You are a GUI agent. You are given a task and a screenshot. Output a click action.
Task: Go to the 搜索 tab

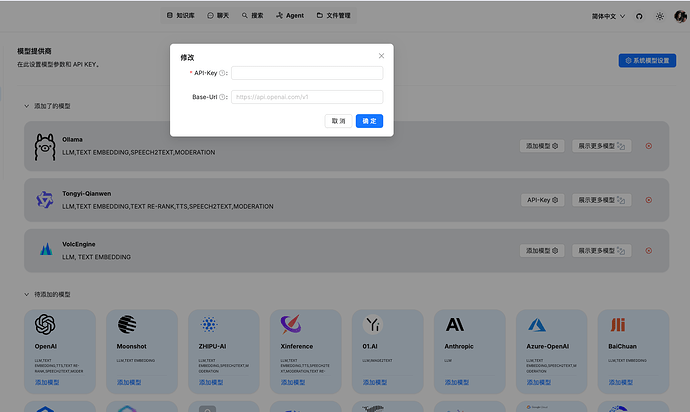coord(253,15)
